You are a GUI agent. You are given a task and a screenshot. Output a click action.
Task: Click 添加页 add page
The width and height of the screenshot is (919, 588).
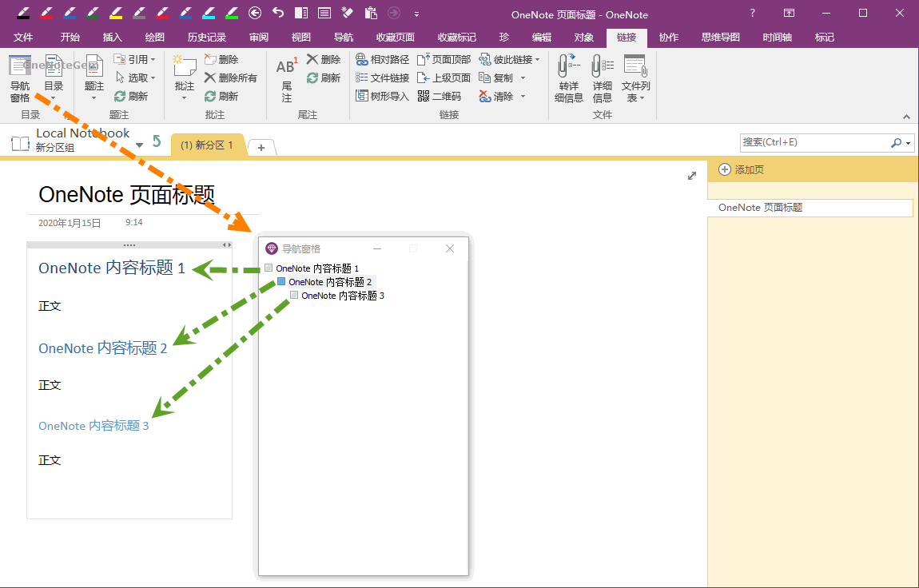point(742,170)
